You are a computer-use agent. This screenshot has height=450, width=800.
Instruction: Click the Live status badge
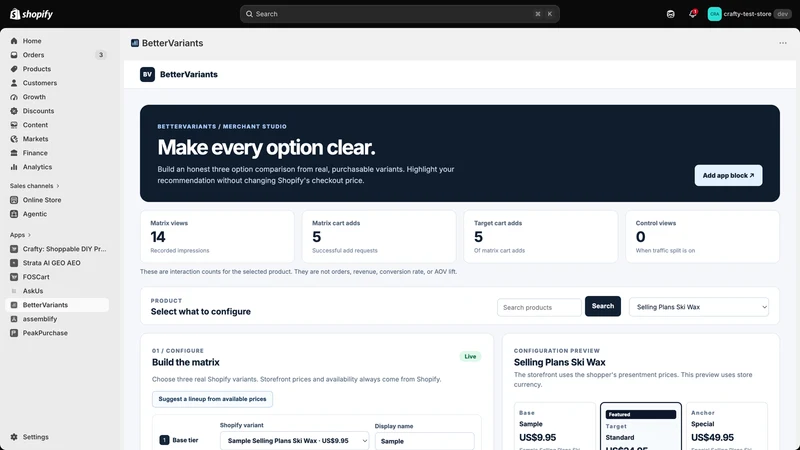[470, 357]
